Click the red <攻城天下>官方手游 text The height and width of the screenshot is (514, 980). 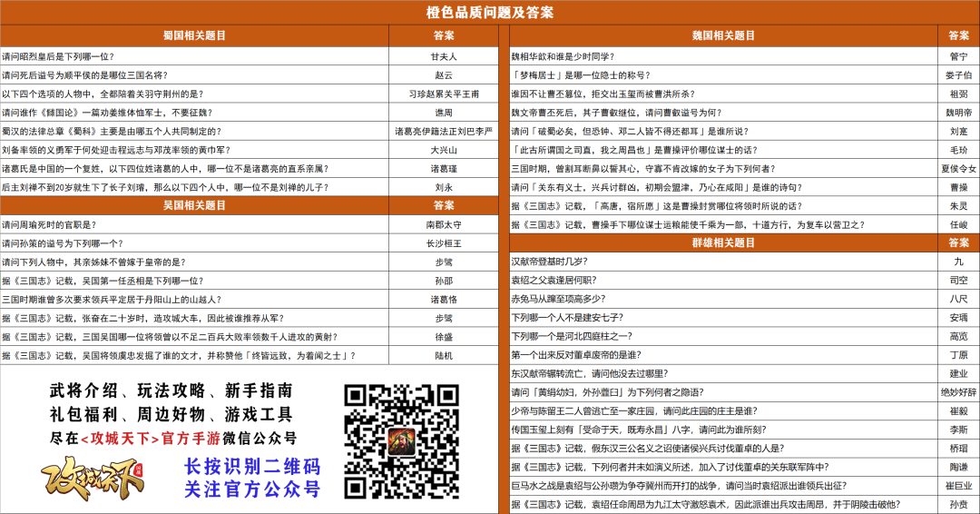pos(151,439)
